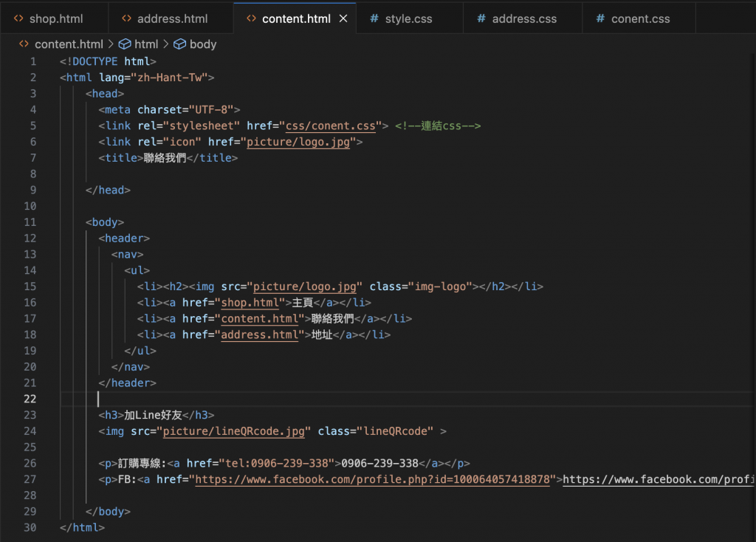Click the CSS hash icon on address.css tab
The height and width of the screenshot is (542, 756).
[x=481, y=18]
